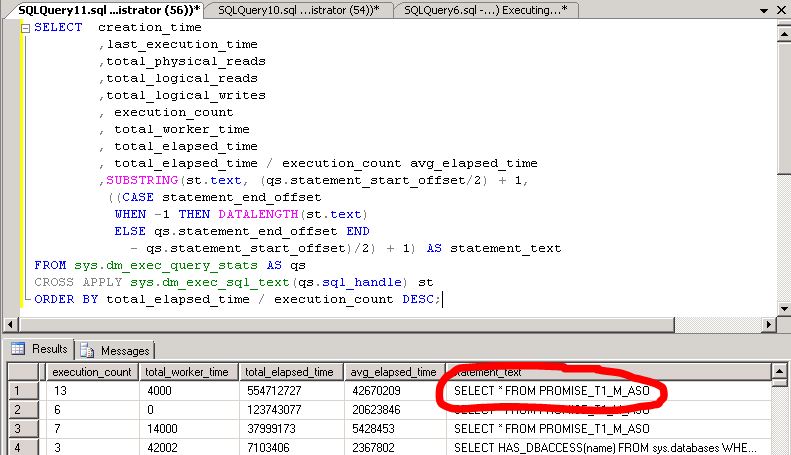Select result row 2 header

[x=23, y=410]
